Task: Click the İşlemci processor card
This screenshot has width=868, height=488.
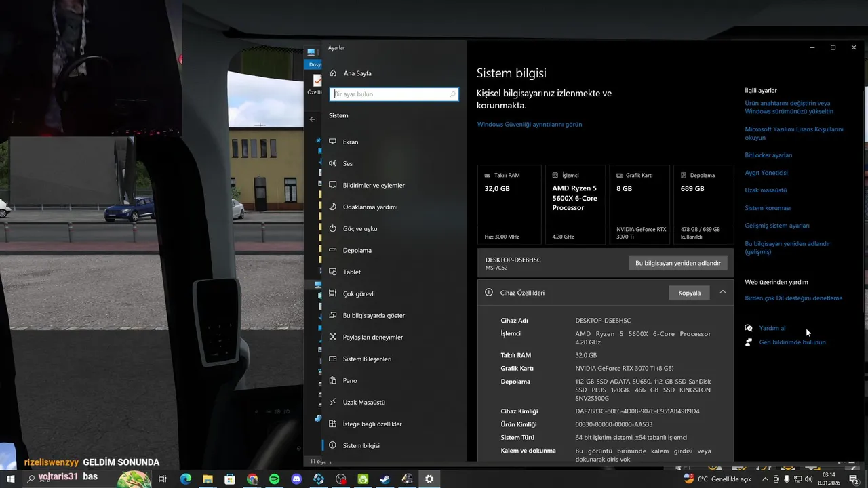Action: coord(575,205)
